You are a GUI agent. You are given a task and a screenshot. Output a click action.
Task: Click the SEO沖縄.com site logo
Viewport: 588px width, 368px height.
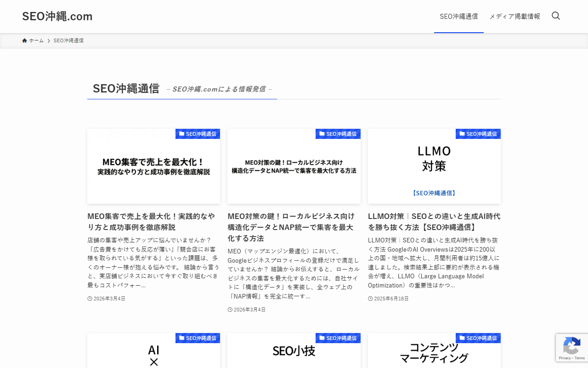[57, 17]
